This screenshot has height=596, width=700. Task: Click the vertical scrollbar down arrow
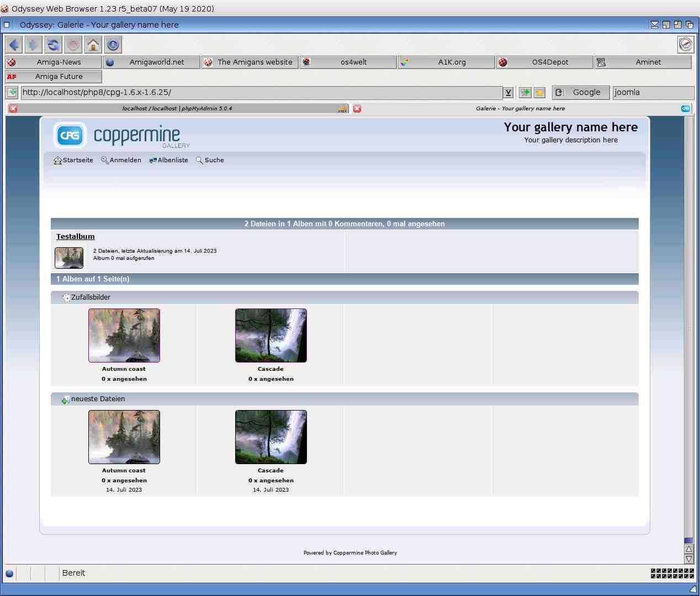[x=688, y=559]
